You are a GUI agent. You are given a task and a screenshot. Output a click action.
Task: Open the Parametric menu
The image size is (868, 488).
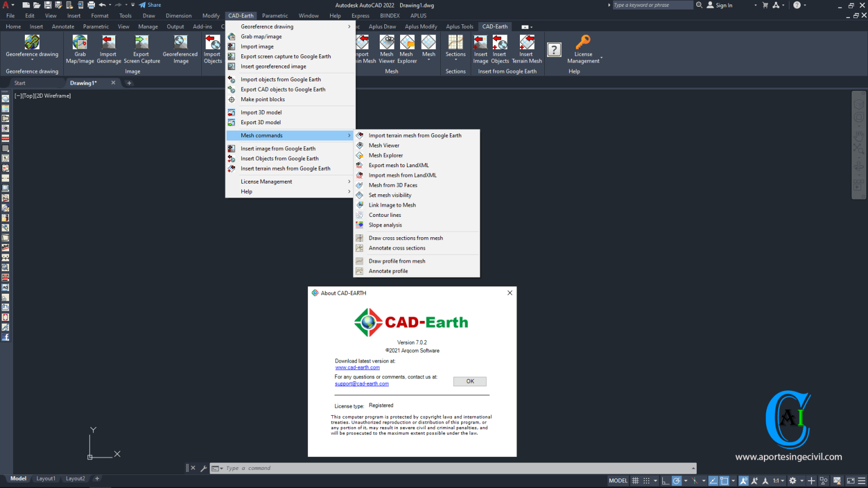275,15
